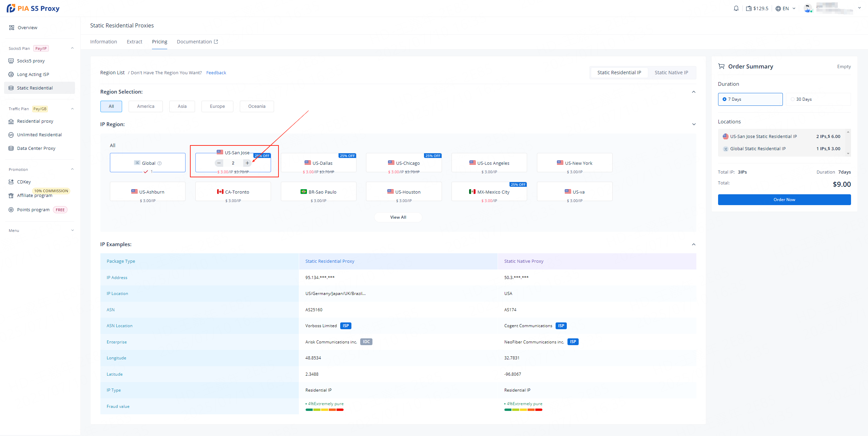Collapse the Region Selection section
The image size is (868, 436).
[693, 92]
